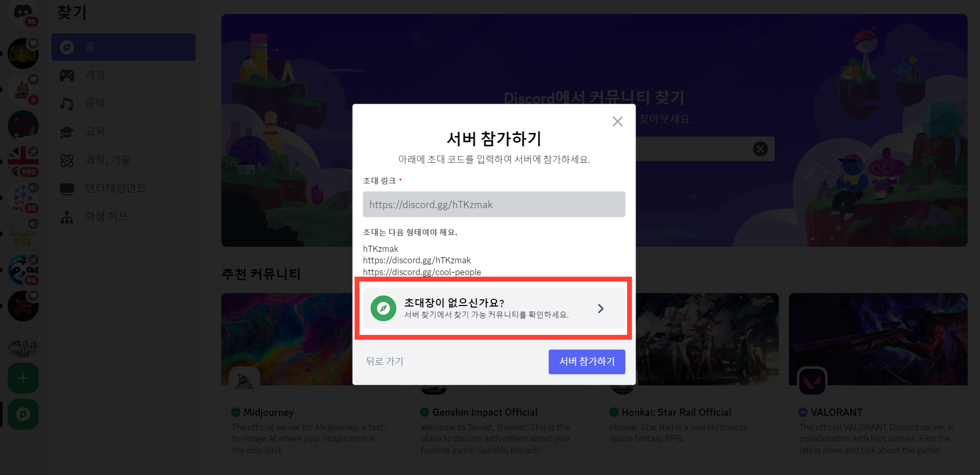Click Honkai: Star Rail verified badge
Image resolution: width=980 pixels, height=475 pixels.
[614, 412]
